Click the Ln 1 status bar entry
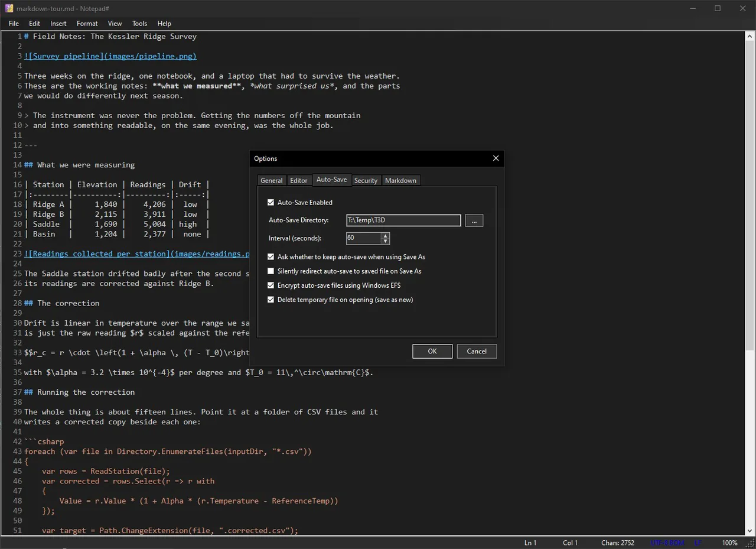Viewport: 756px width, 549px height. (x=530, y=542)
